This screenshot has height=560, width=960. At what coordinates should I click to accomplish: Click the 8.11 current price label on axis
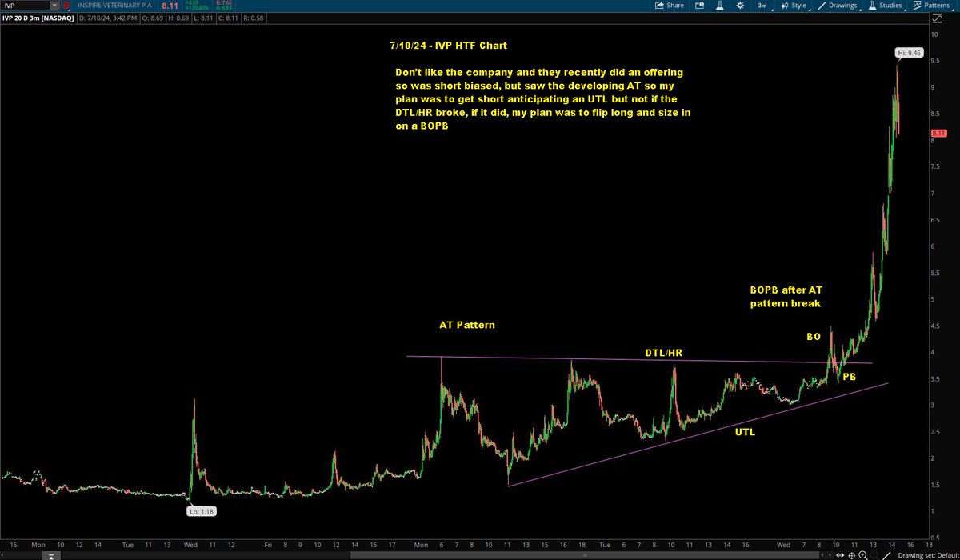point(938,133)
